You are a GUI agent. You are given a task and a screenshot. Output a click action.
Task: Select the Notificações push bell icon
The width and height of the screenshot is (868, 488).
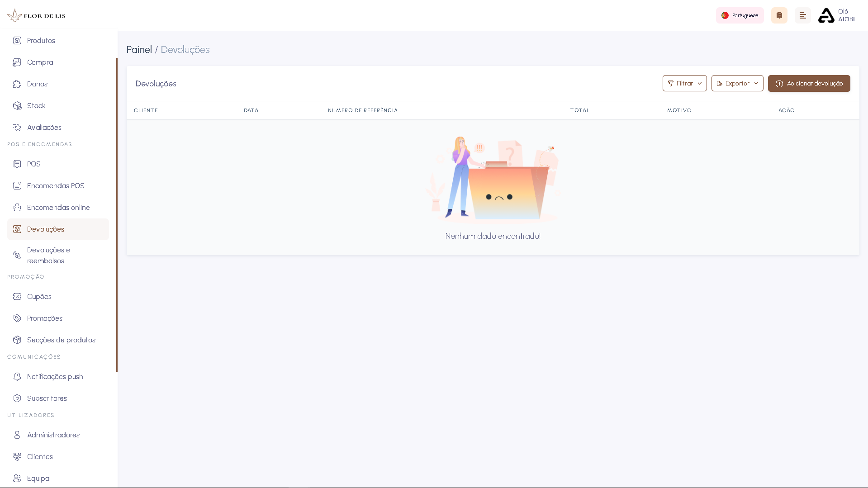click(17, 376)
